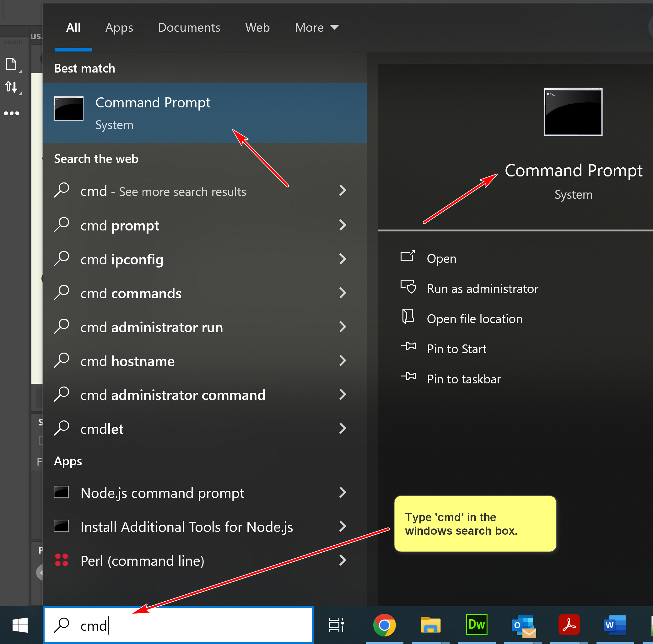Open Outlook from the taskbar
Screen dimensions: 653x644
pos(523,625)
